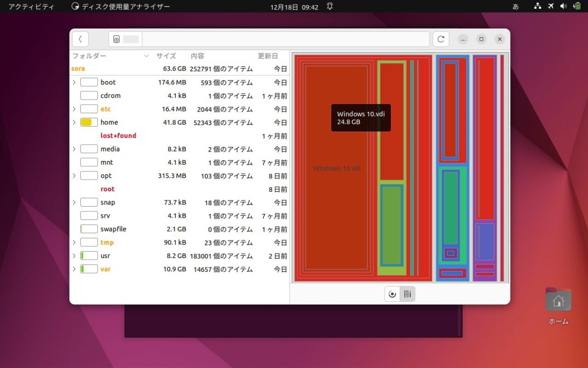This screenshot has width=588, height=368.
Task: Click the airplane mode icon
Action: click(x=551, y=6)
